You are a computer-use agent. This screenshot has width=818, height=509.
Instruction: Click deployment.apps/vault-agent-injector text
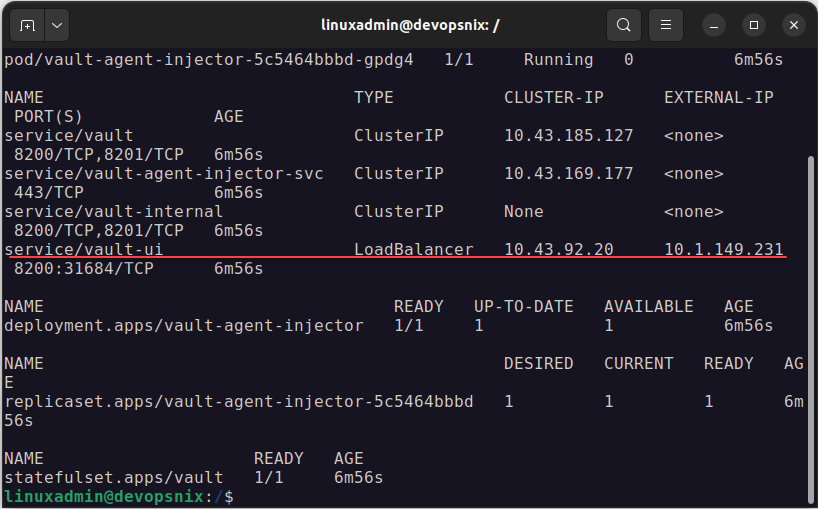[183, 325]
